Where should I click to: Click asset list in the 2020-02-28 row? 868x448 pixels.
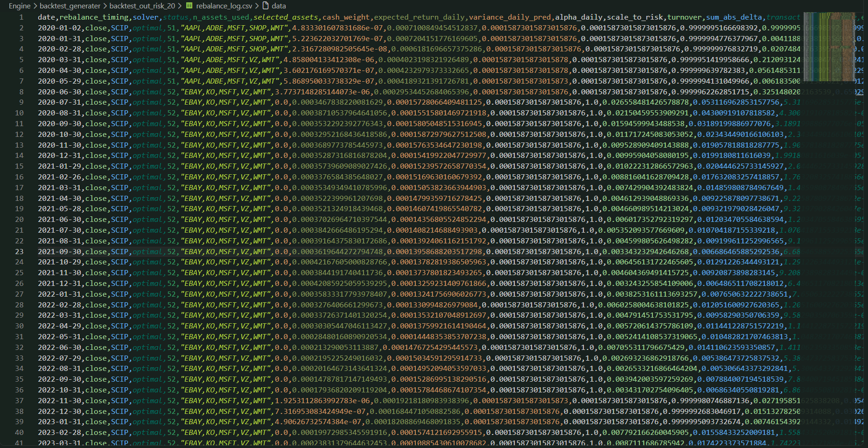pyautogui.click(x=234, y=49)
